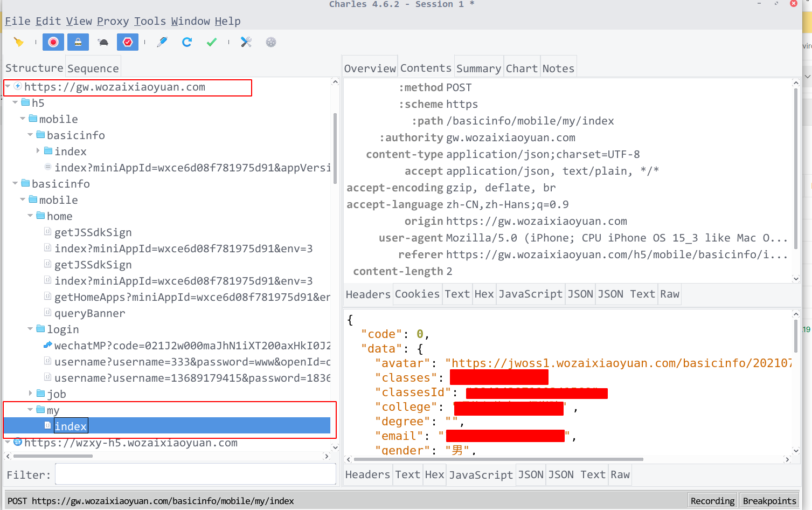812x510 pixels.
Task: Expand the index folder under h5 basicinfo
Action: (38, 151)
